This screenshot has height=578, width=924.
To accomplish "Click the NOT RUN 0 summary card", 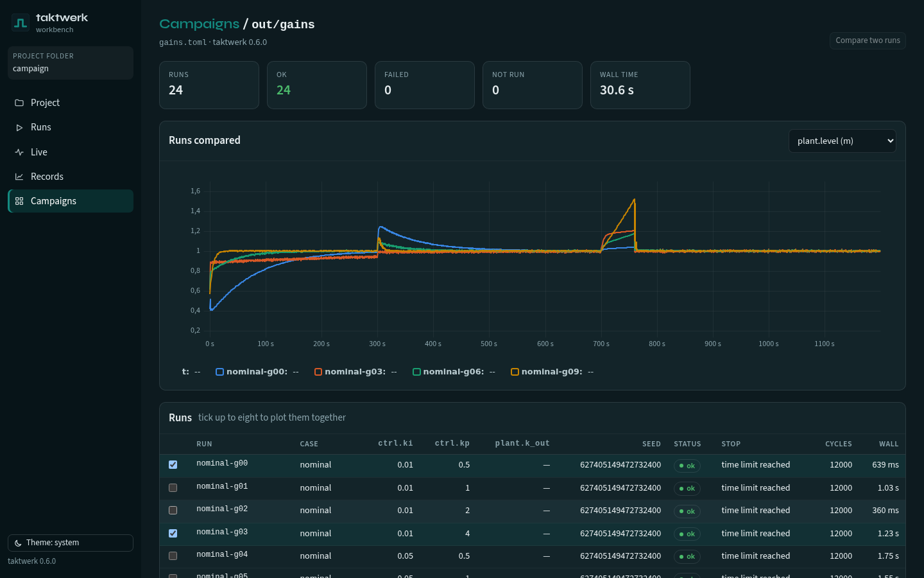I will [533, 85].
